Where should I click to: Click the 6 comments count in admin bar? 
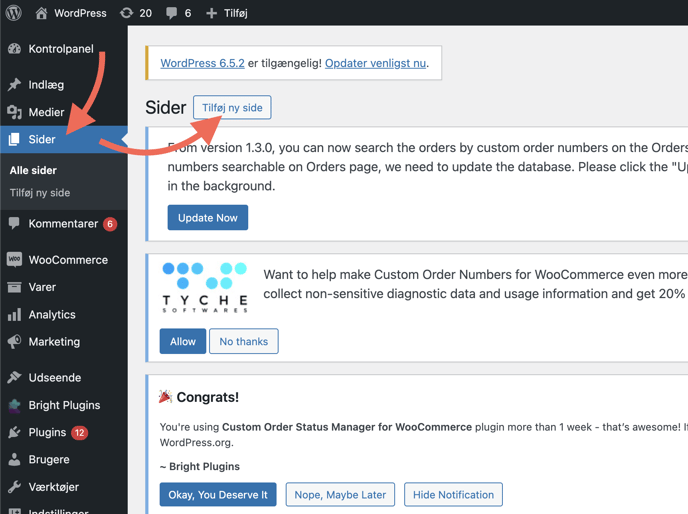(x=188, y=13)
